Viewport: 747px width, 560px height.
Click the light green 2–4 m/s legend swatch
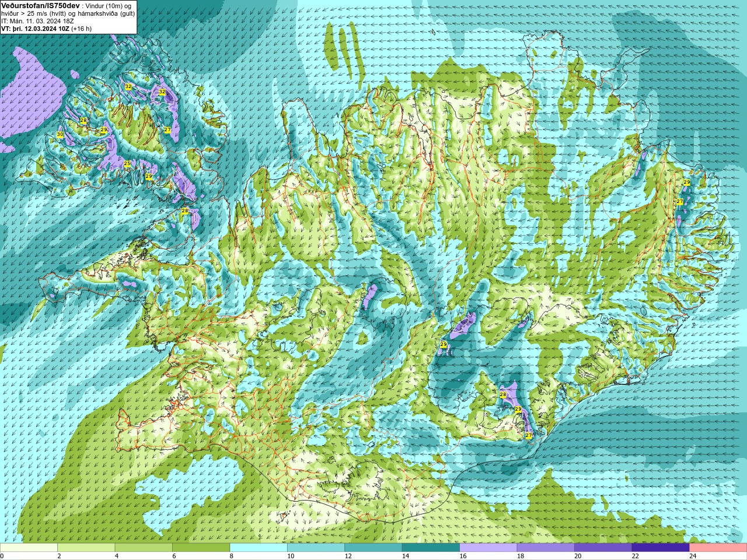tap(86, 548)
